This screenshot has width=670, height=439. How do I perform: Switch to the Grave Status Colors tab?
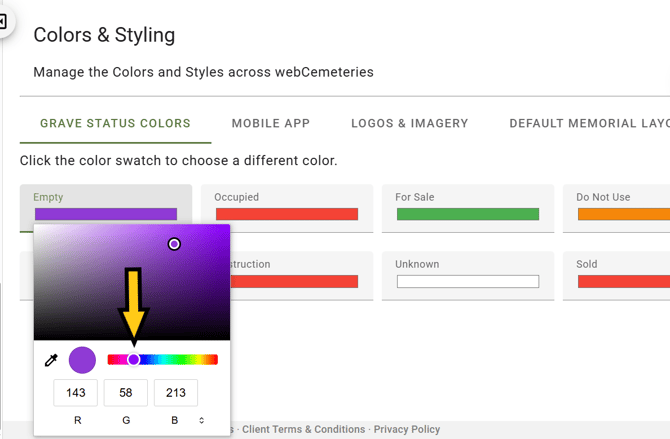115,124
